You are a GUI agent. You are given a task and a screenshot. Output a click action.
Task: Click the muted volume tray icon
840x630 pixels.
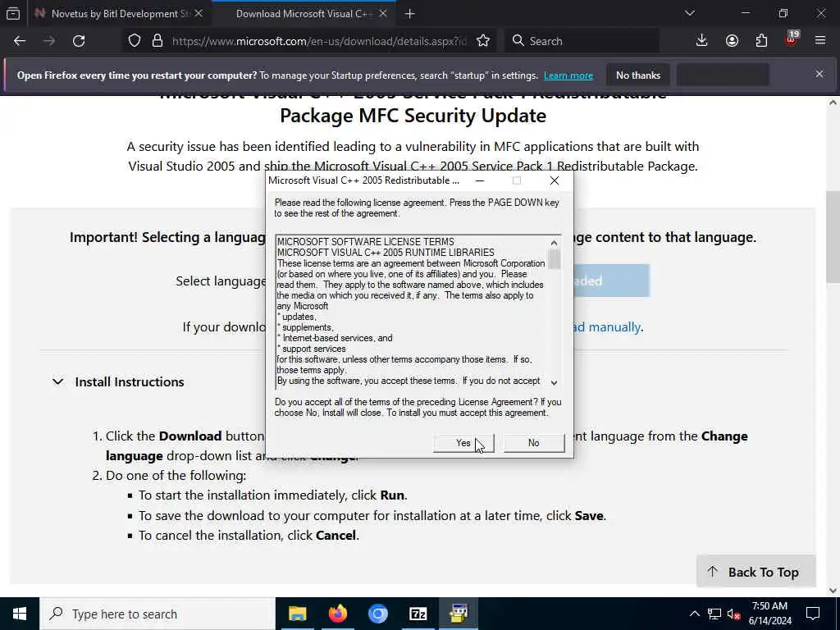(x=734, y=614)
